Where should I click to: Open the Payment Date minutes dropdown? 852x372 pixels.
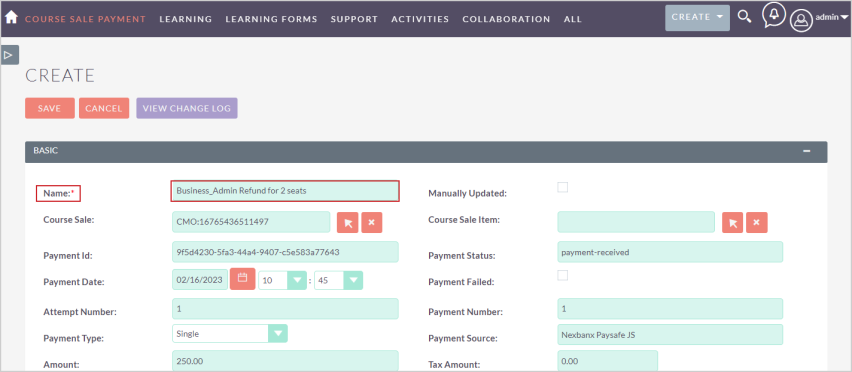pos(339,280)
